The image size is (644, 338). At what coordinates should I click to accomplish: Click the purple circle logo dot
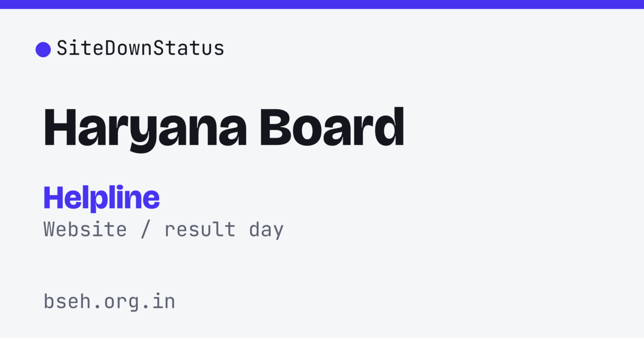coord(43,49)
